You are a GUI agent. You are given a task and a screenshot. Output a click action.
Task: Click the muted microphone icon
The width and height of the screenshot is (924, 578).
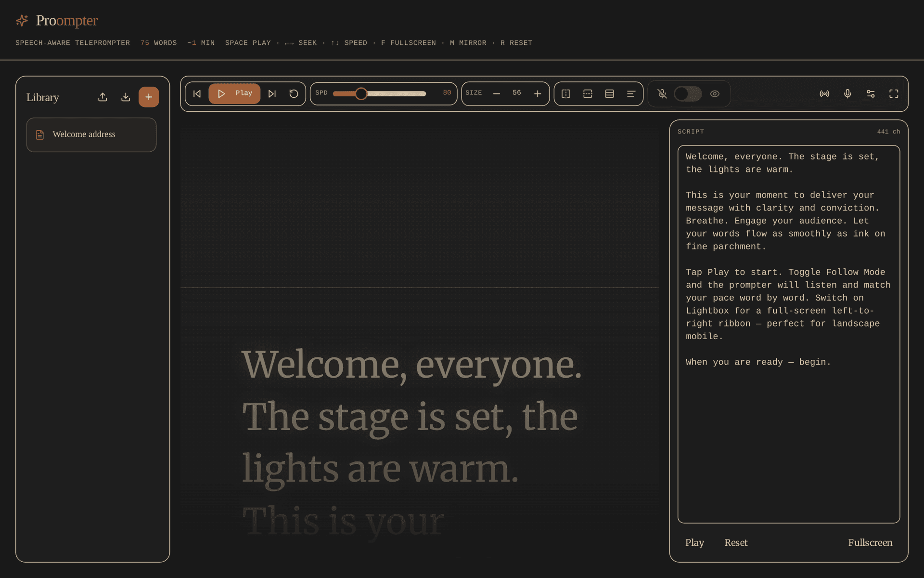click(x=662, y=93)
